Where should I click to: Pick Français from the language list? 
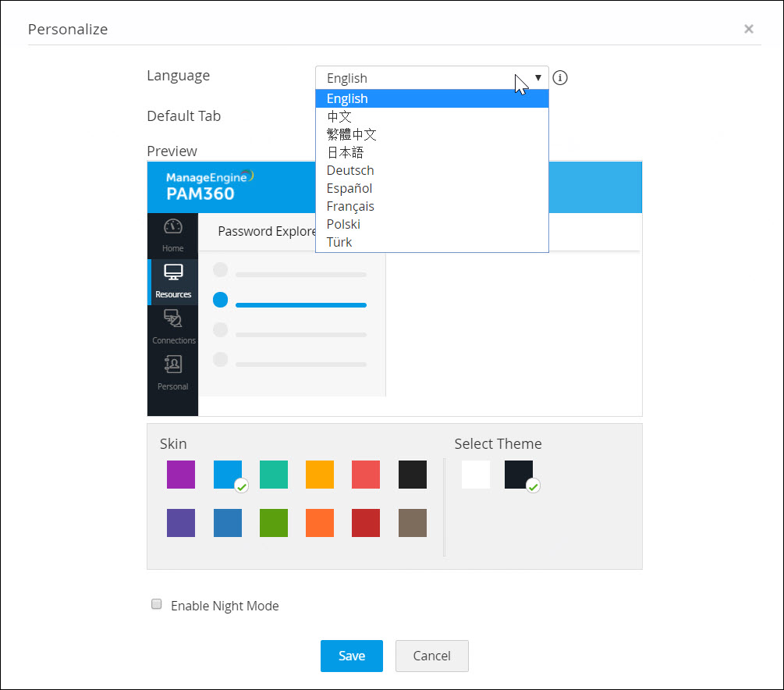tap(432, 207)
